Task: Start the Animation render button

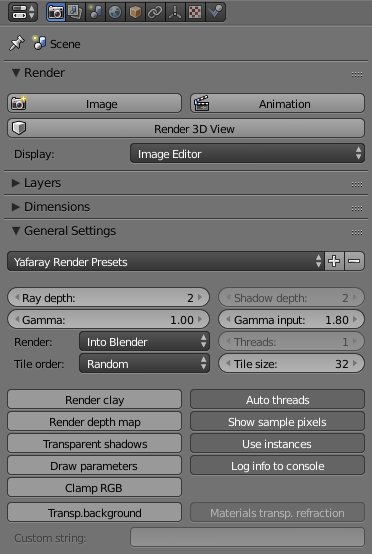Action: [277, 104]
